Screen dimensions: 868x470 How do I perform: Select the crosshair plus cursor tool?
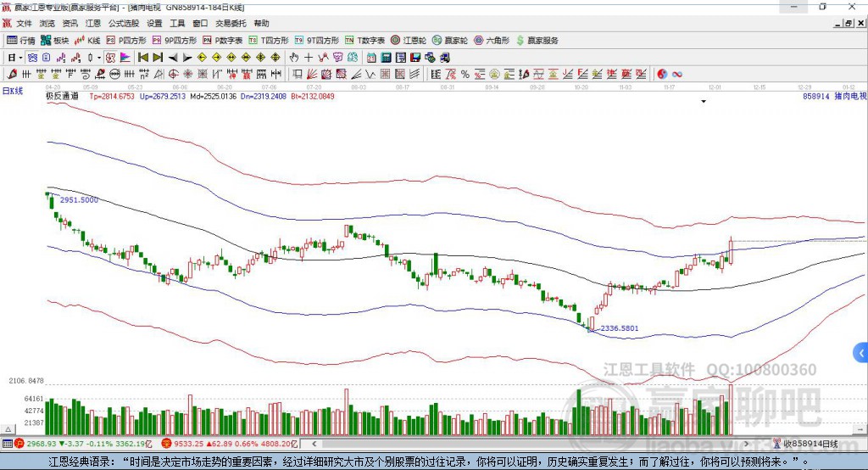[x=309, y=58]
